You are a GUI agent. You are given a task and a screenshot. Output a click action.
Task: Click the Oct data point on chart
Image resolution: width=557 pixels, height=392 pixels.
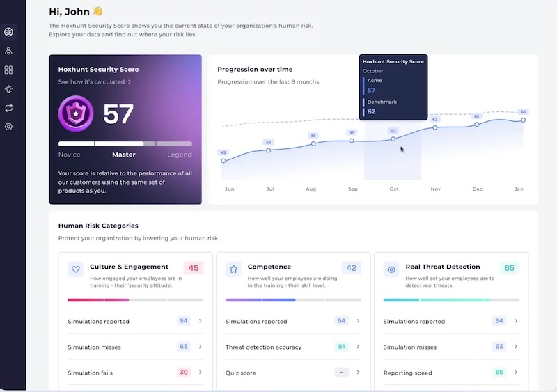393,139
